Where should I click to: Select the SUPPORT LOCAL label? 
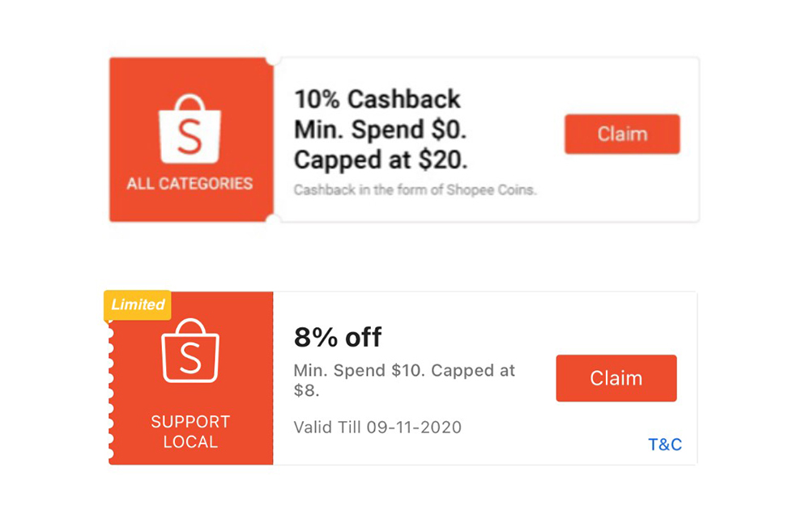coord(190,432)
